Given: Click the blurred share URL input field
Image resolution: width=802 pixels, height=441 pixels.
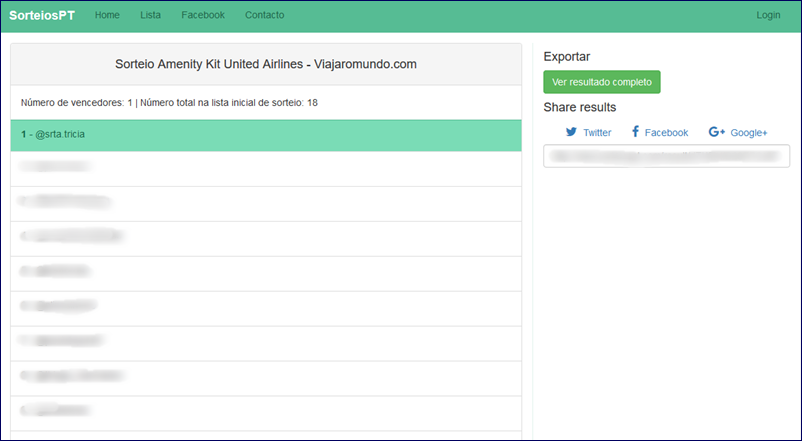Looking at the screenshot, I should pyautogui.click(x=666, y=156).
